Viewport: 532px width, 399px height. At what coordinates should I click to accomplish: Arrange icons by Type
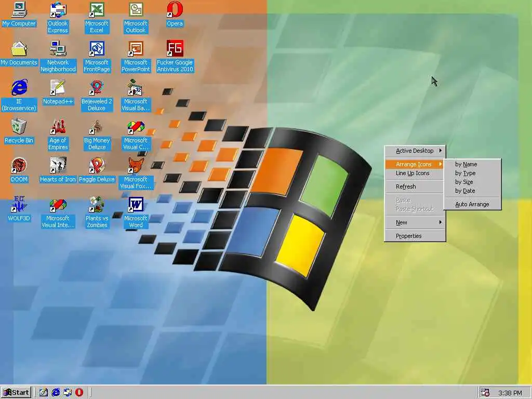(472, 173)
